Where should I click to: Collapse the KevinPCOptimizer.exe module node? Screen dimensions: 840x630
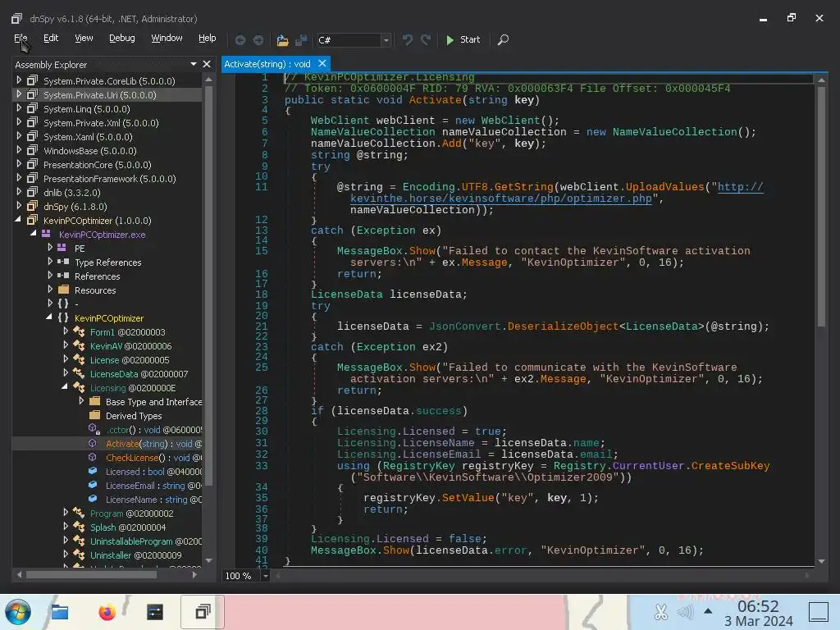click(x=34, y=234)
